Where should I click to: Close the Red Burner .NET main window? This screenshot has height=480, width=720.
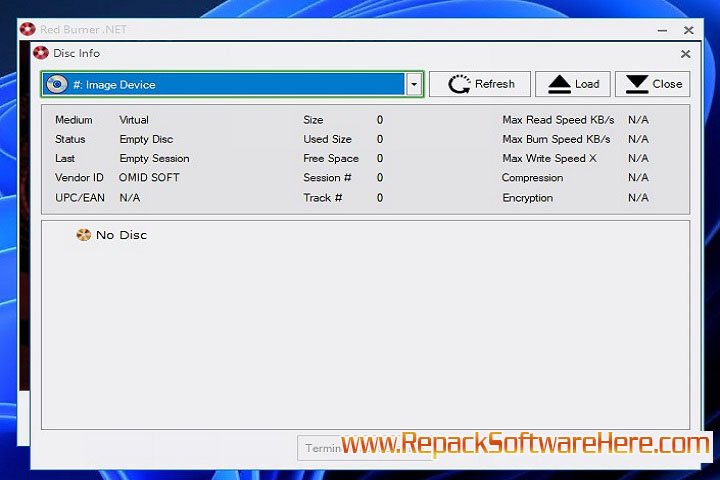pos(688,30)
